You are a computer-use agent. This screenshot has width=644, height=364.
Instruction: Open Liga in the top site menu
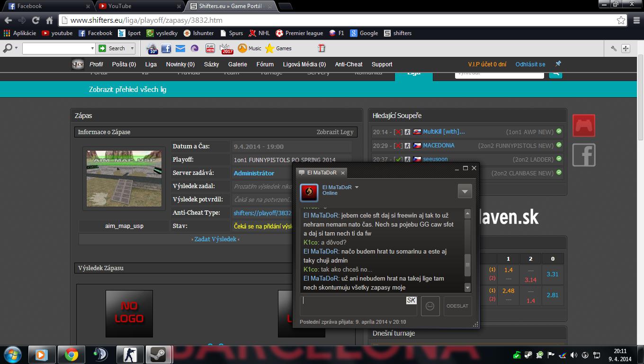[x=151, y=64]
